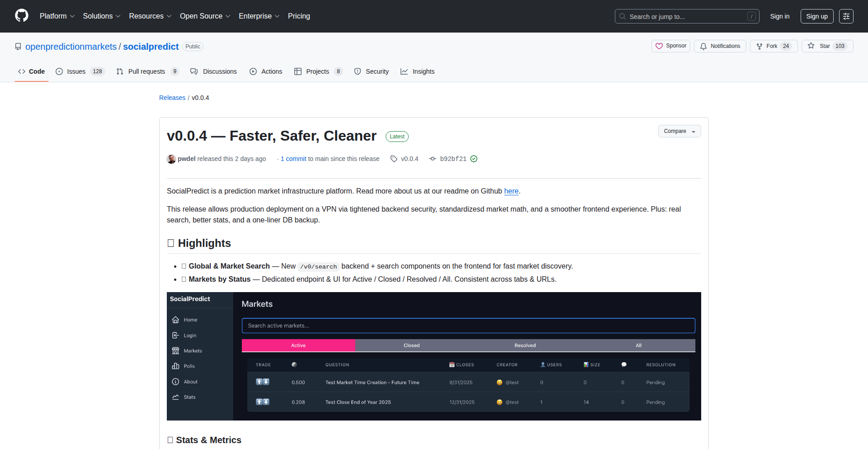Open the Compare dropdown
This screenshot has width=868, height=449.
point(679,131)
